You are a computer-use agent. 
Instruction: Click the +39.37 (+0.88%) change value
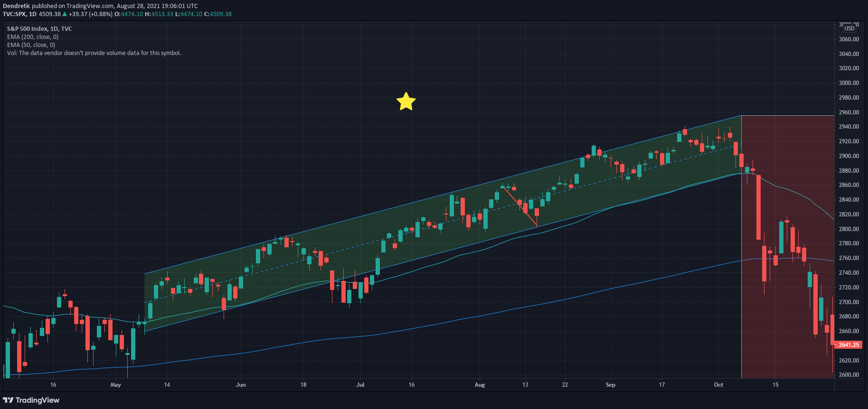point(91,14)
